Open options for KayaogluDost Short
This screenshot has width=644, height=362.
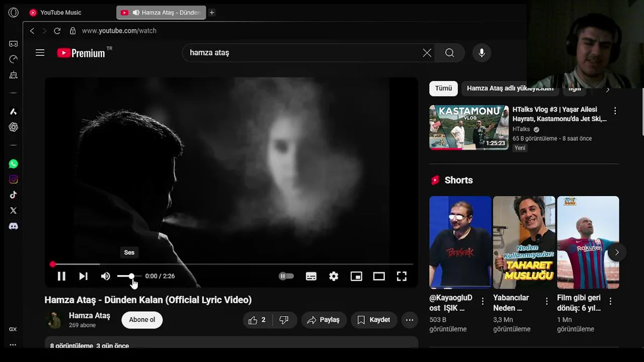tap(482, 301)
